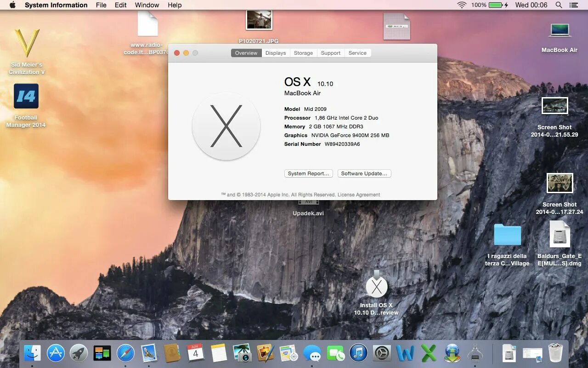
Task: Open the paintbrush picture app in dock
Action: click(x=266, y=353)
